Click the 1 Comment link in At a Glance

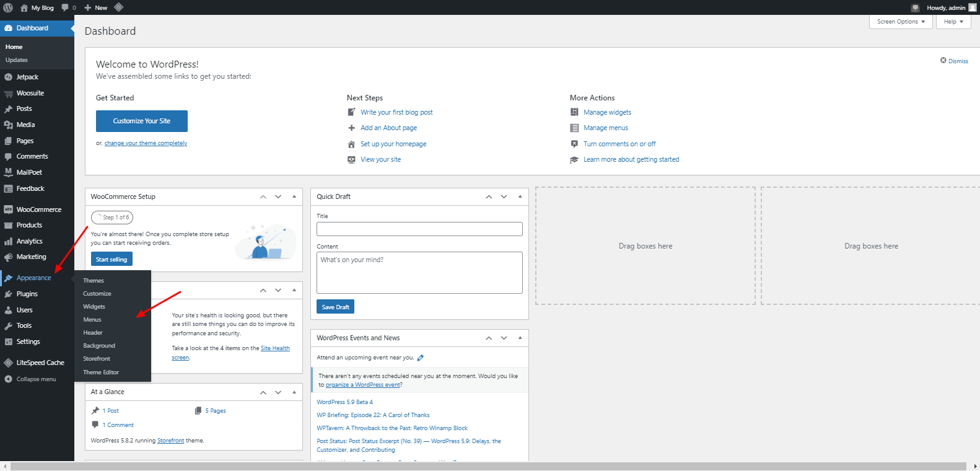(x=118, y=425)
